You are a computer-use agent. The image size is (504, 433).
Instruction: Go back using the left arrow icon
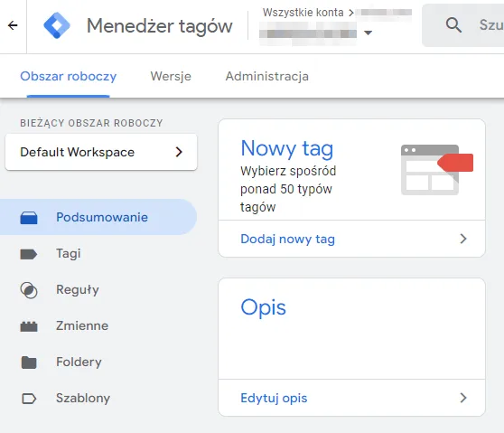pos(13,25)
